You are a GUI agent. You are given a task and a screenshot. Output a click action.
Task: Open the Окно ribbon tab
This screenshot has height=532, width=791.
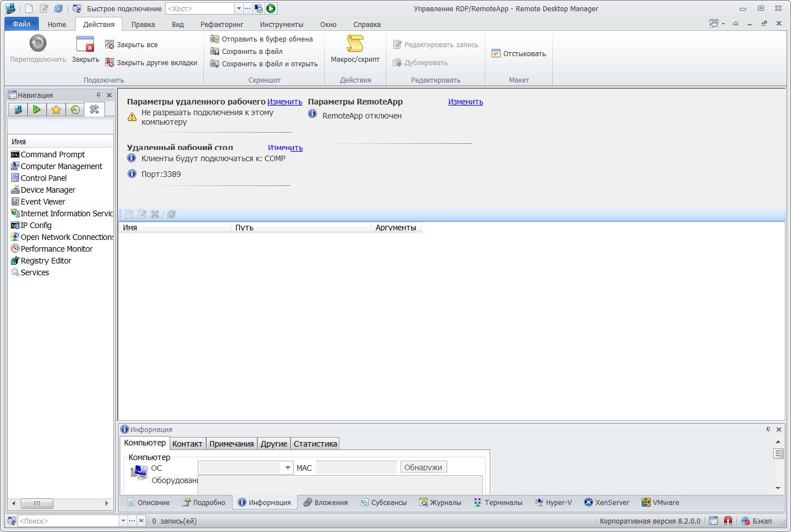click(x=329, y=24)
